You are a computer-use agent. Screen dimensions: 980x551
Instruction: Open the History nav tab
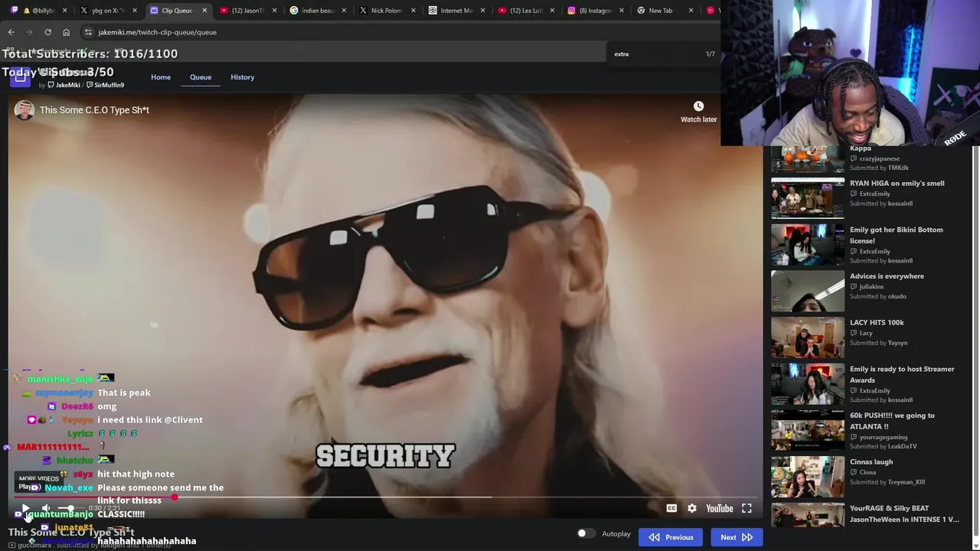click(242, 77)
